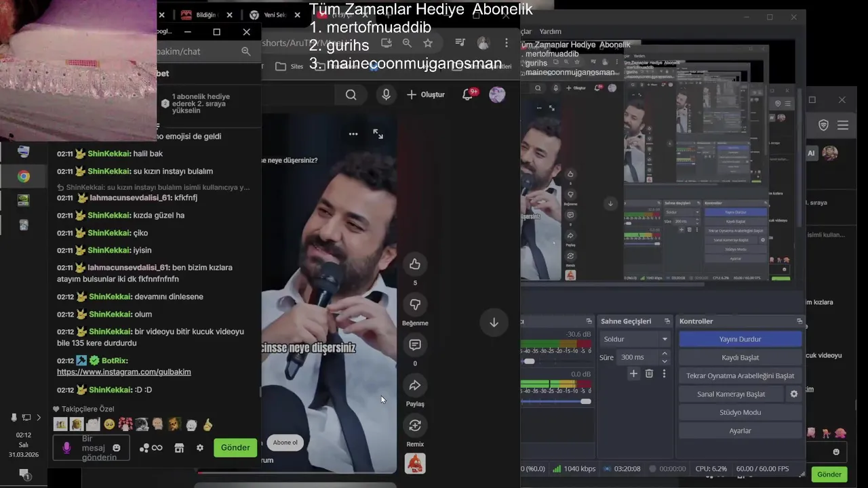Open Shorts comments panel
Screen dimensions: 868x488
(x=415, y=345)
